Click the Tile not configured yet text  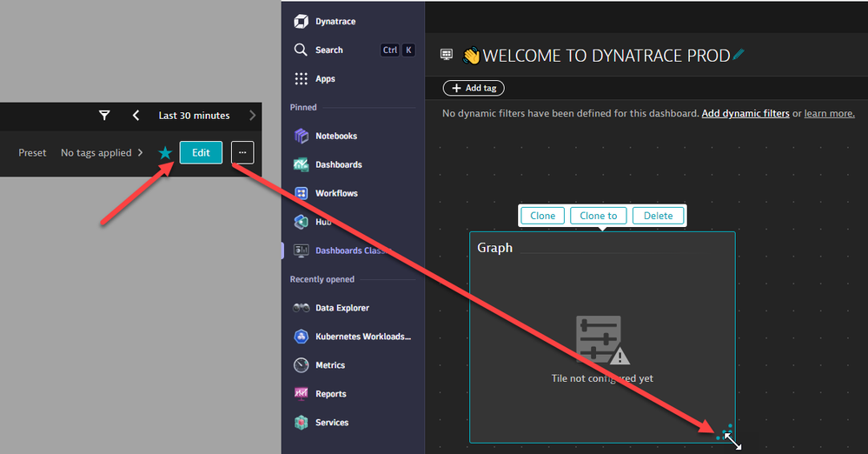pyautogui.click(x=602, y=378)
